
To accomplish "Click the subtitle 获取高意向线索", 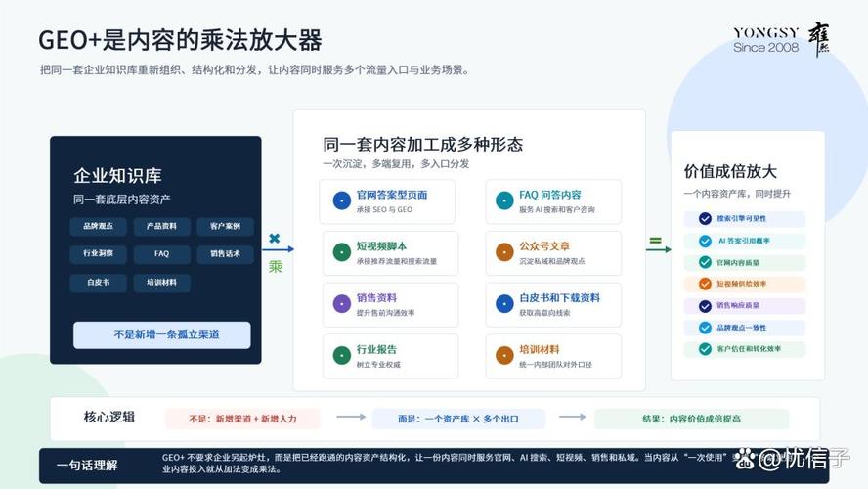I will [x=544, y=313].
